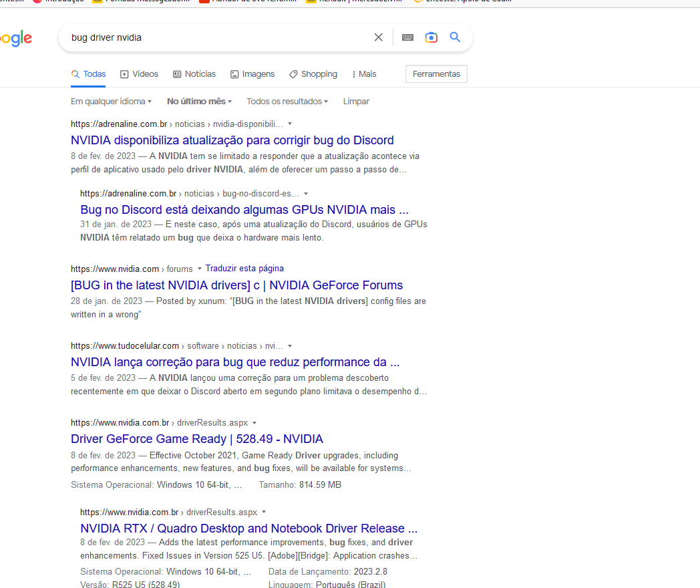The height and width of the screenshot is (588, 700).
Task: Click the Notícias newspaper icon
Action: [x=177, y=74]
